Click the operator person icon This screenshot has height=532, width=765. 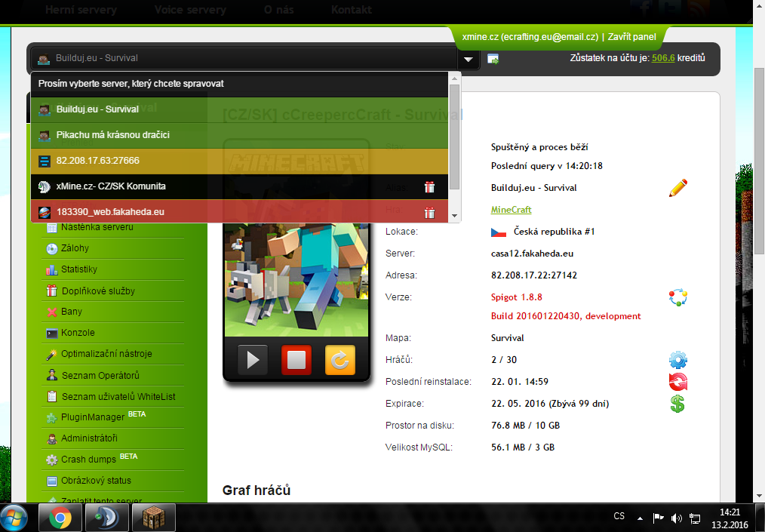(x=52, y=375)
